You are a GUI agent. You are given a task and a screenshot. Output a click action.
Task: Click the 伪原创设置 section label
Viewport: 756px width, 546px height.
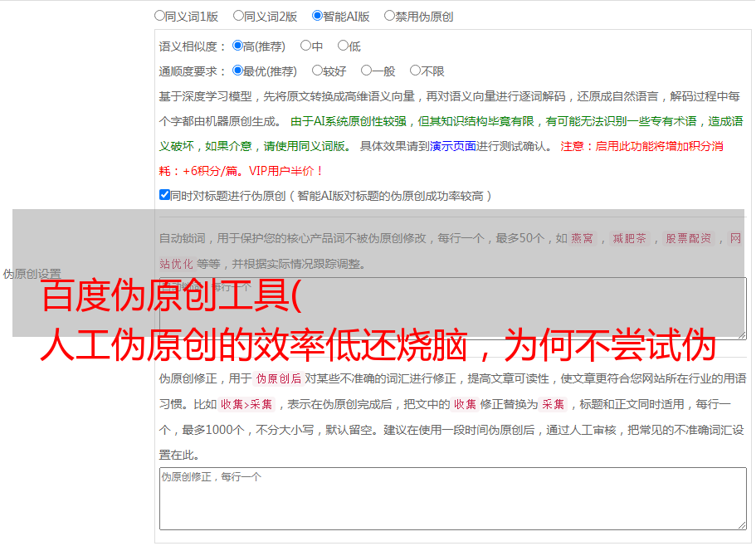tap(32, 274)
